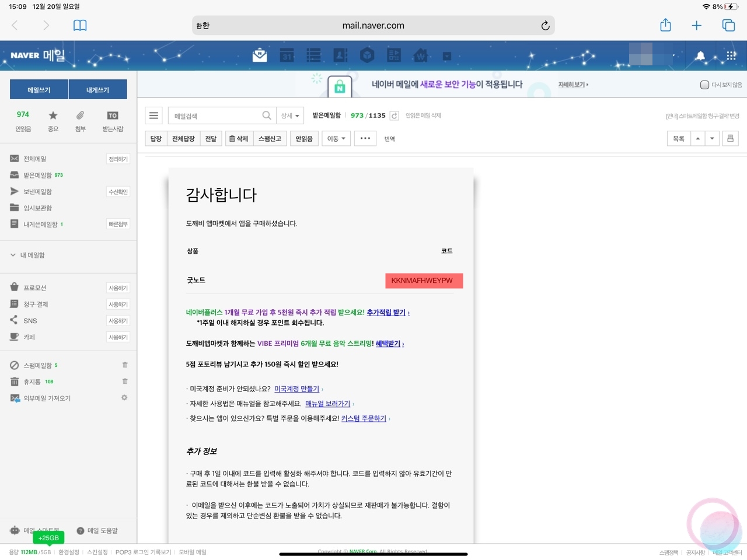Open the Memo list icon in Naver header
The image size is (747, 560).
point(313,55)
